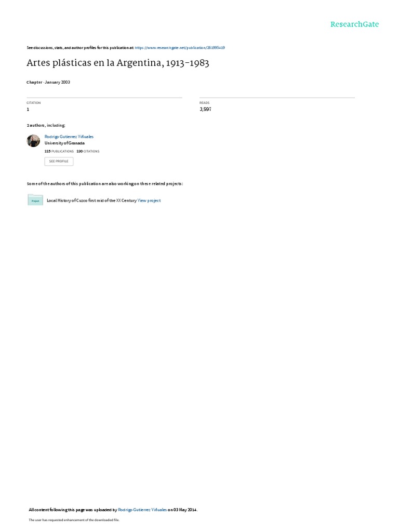Click the 230 Citations stat
Screen dimensions: 399x532
pos(88,151)
